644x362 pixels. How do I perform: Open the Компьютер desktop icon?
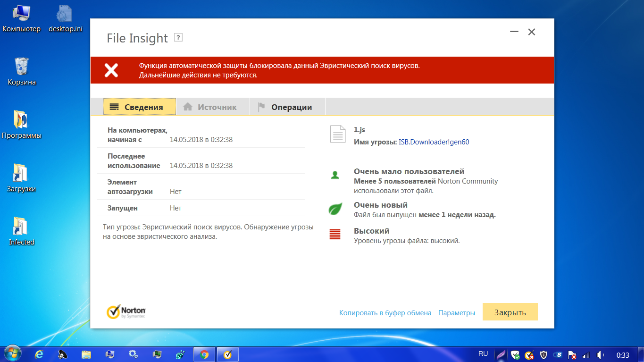tap(22, 19)
